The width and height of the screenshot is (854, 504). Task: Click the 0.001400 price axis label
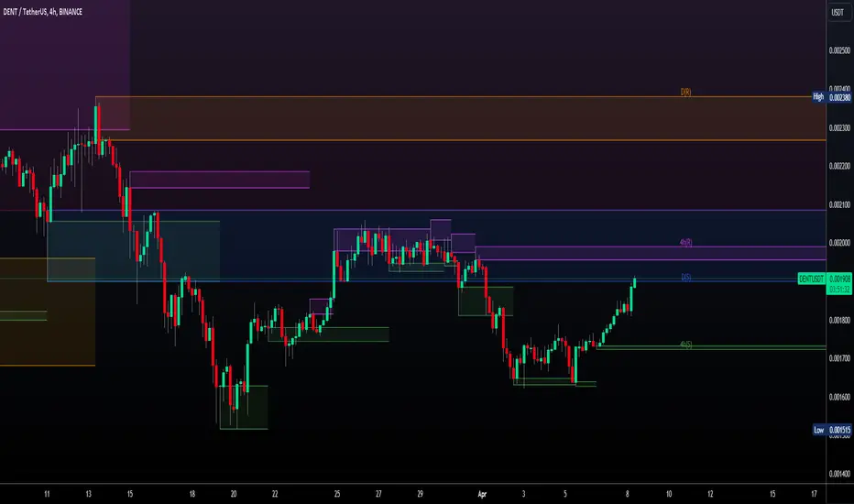click(839, 474)
